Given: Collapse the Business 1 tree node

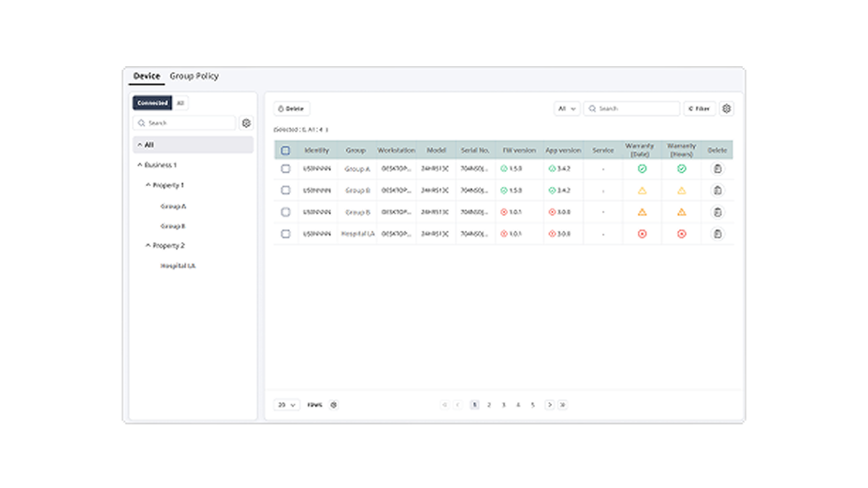Looking at the screenshot, I should click(140, 165).
